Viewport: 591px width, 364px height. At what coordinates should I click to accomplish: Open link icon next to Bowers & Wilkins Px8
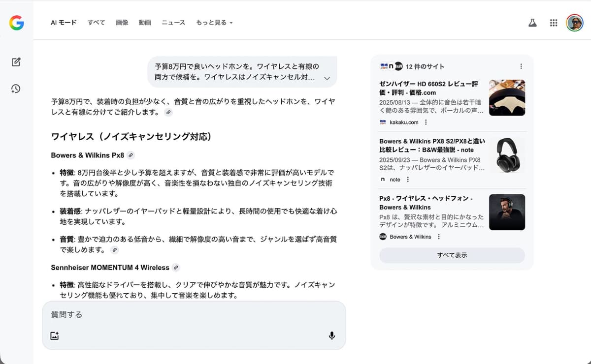coord(130,155)
